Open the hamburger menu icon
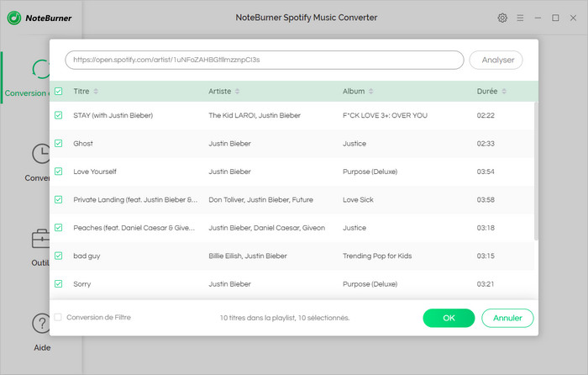Image resolution: width=588 pixels, height=375 pixels. [x=520, y=18]
